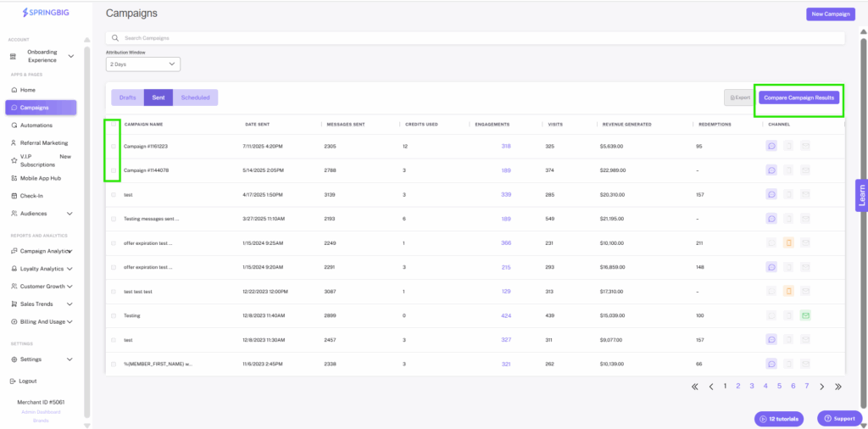Expand Loyalty Analytics section
Screen dimensions: 868x429
click(70, 269)
